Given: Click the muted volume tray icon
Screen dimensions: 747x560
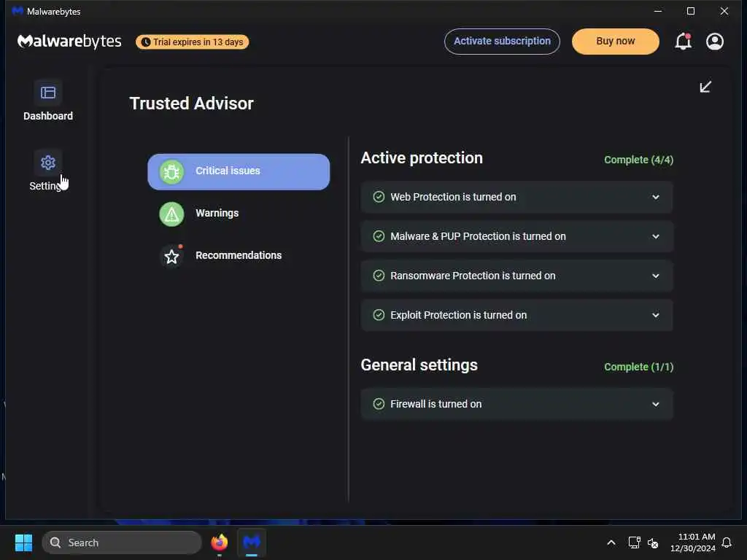Looking at the screenshot, I should click(x=653, y=542).
